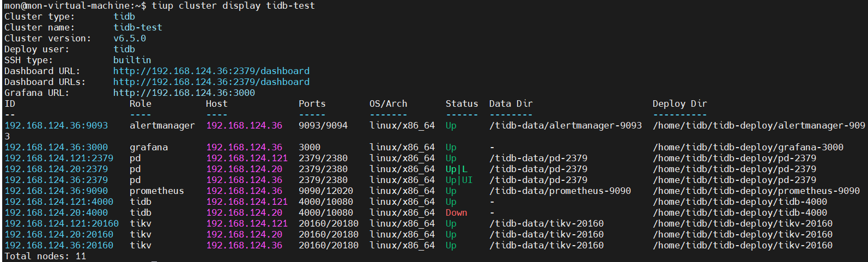This screenshot has height=262, width=868.
Task: Click the alertmanager ID 192.168.124.36:9093
Action: (x=56, y=125)
